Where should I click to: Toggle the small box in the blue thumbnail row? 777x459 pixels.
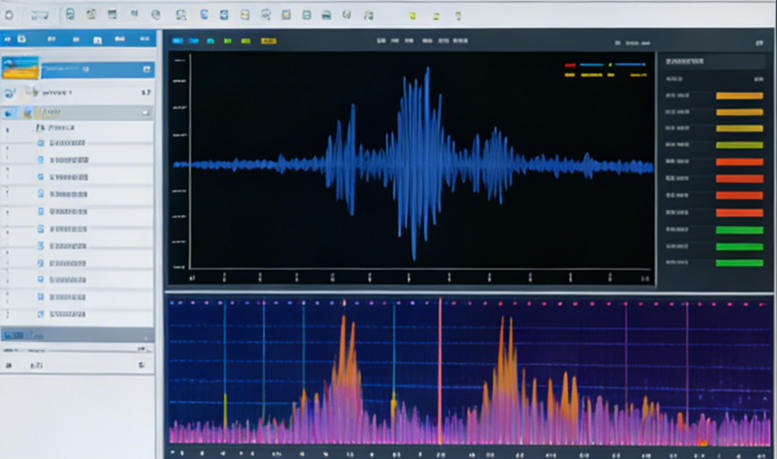(x=146, y=68)
